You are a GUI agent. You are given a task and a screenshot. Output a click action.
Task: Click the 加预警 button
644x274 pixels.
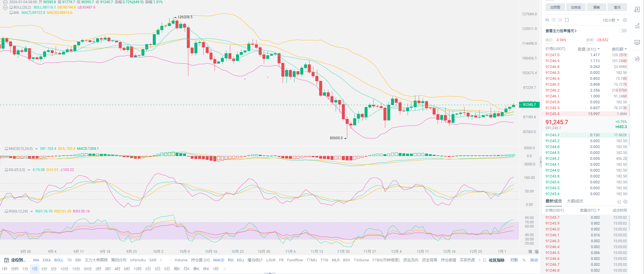[x=555, y=7]
